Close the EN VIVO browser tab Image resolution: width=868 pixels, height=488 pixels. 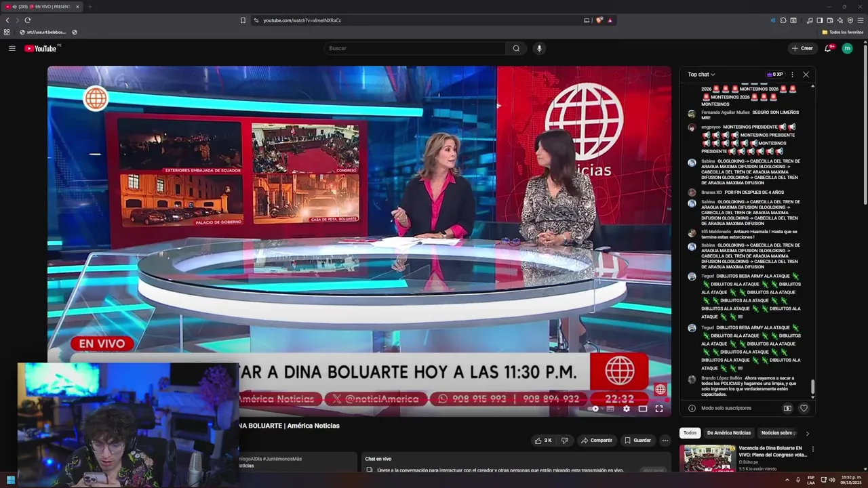(77, 7)
